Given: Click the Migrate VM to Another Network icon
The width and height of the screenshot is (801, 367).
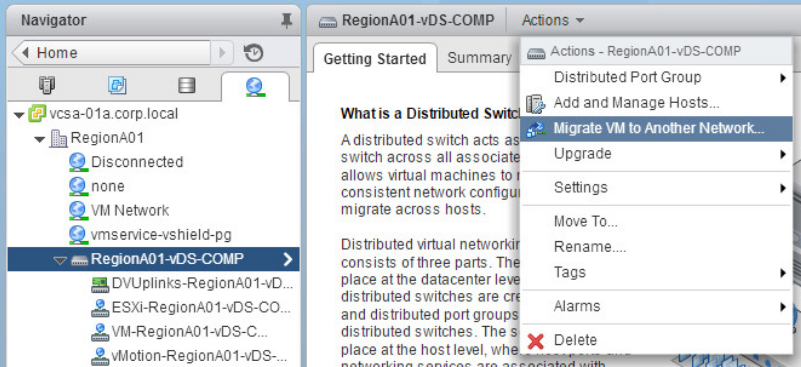Looking at the screenshot, I should tap(535, 129).
